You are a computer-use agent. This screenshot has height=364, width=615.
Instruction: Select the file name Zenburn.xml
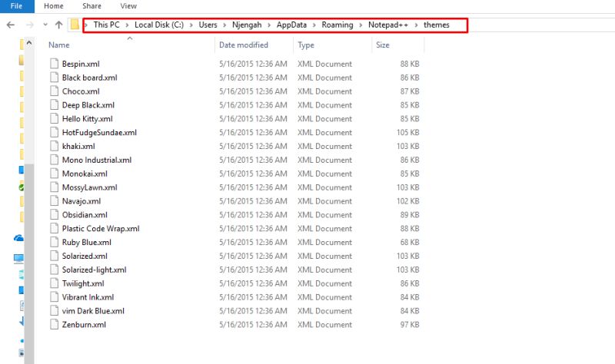pos(84,324)
